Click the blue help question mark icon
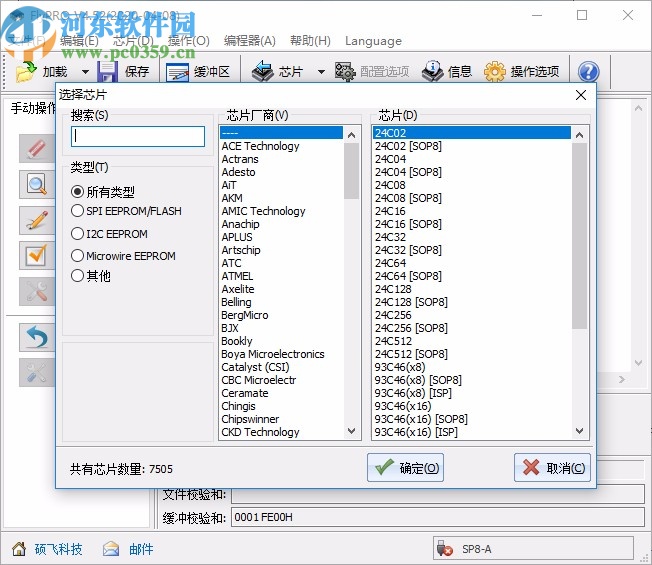The width and height of the screenshot is (652, 565). [589, 72]
